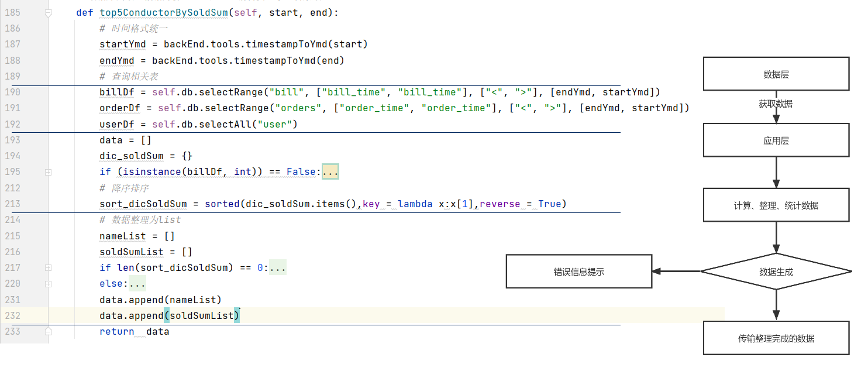
Task: Click line number 213 in gutter
Action: (x=12, y=204)
